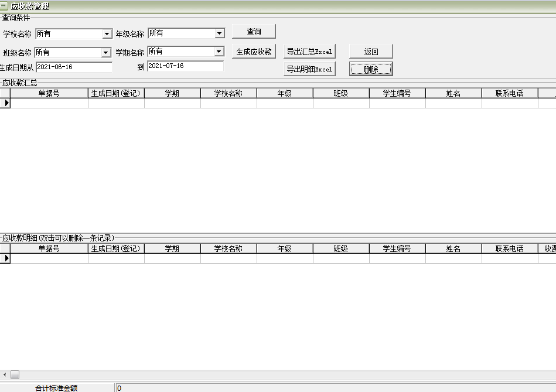Click 年级 column header in 应收款汇总
556x392 pixels.
point(285,93)
